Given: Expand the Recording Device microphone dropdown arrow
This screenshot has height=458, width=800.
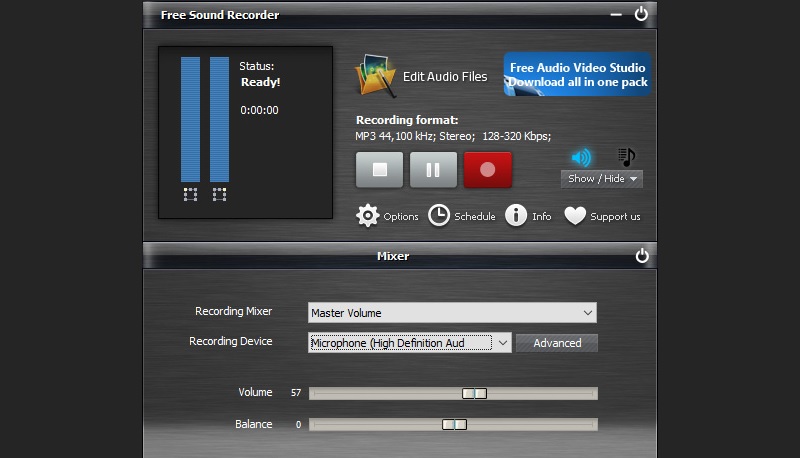Looking at the screenshot, I should tap(503, 343).
